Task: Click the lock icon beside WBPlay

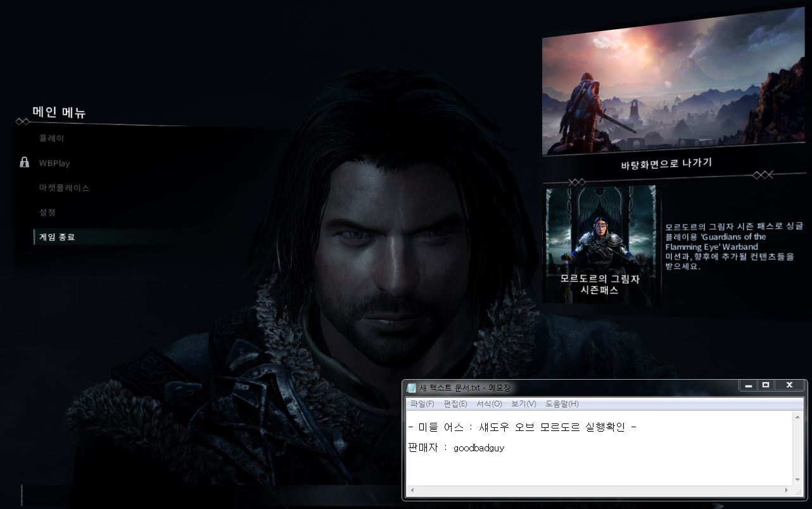Action: pyautogui.click(x=25, y=163)
